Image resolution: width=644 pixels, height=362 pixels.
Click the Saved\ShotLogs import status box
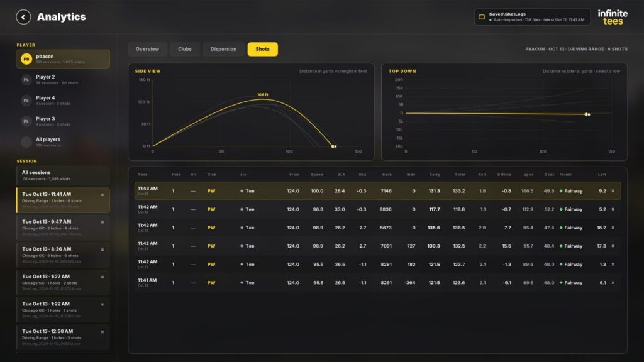pos(532,17)
